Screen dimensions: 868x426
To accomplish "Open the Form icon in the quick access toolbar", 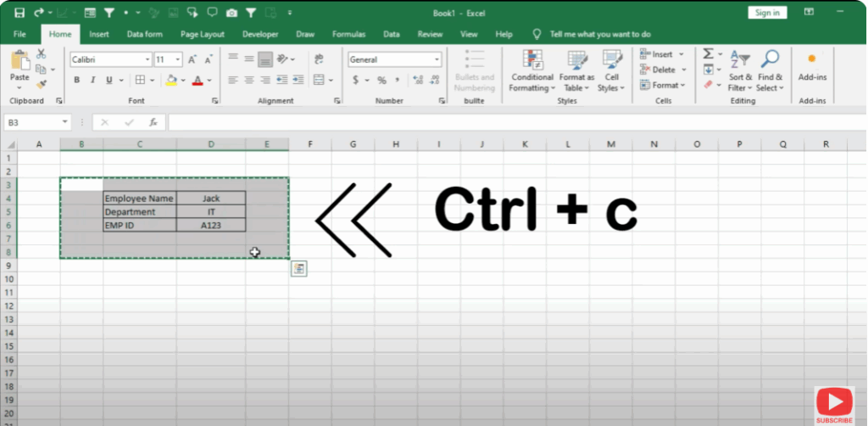I will tap(90, 12).
